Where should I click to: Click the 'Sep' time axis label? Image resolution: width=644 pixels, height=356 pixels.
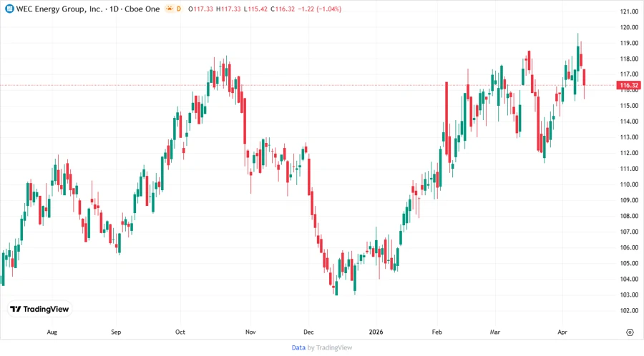(116, 332)
